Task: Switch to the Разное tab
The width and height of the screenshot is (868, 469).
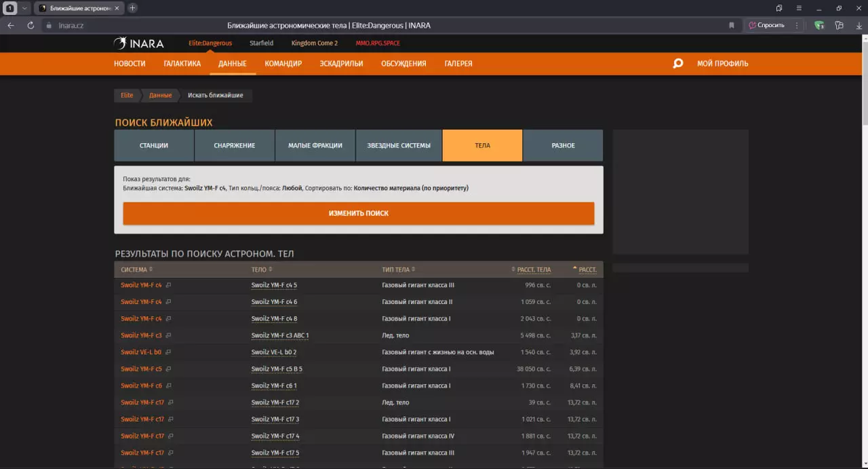Action: click(x=563, y=145)
